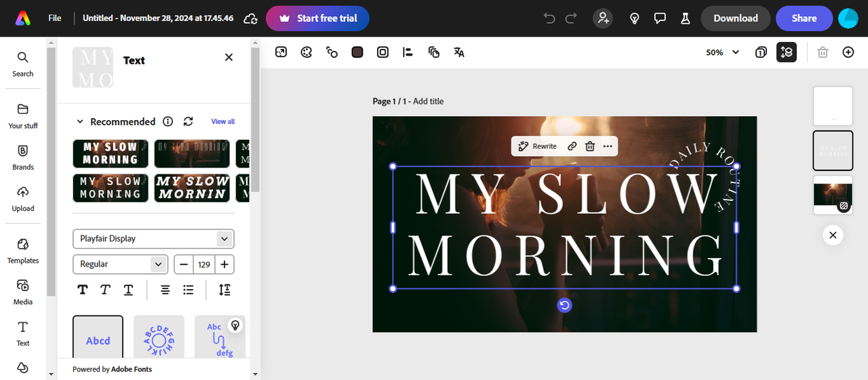Open the comments speech-bubble icon
Image resolution: width=868 pixels, height=380 pixels.
pos(660,18)
